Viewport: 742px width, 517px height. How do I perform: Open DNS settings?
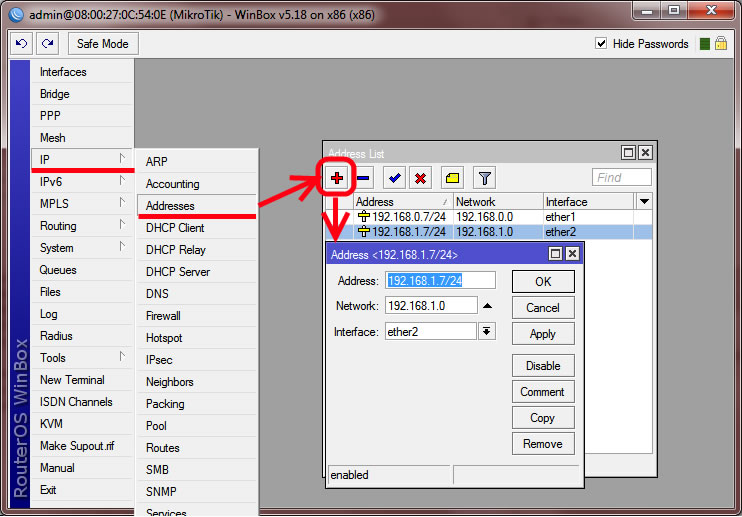click(197, 294)
